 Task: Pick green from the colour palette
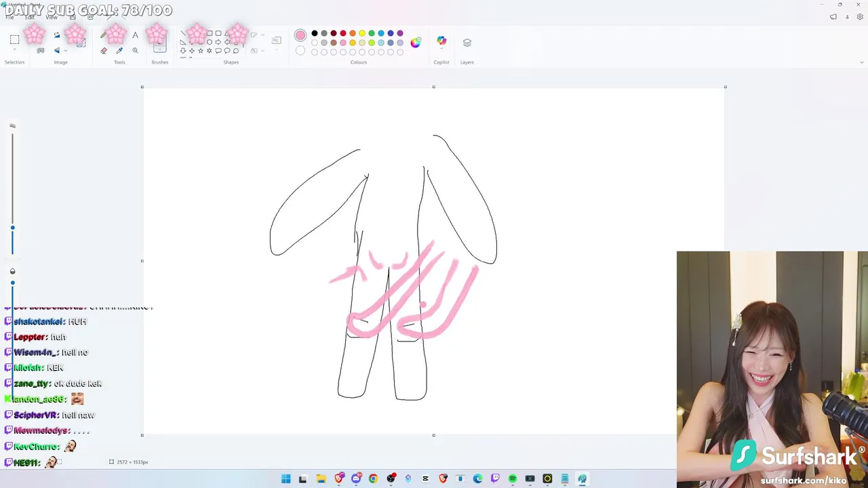pos(372,33)
